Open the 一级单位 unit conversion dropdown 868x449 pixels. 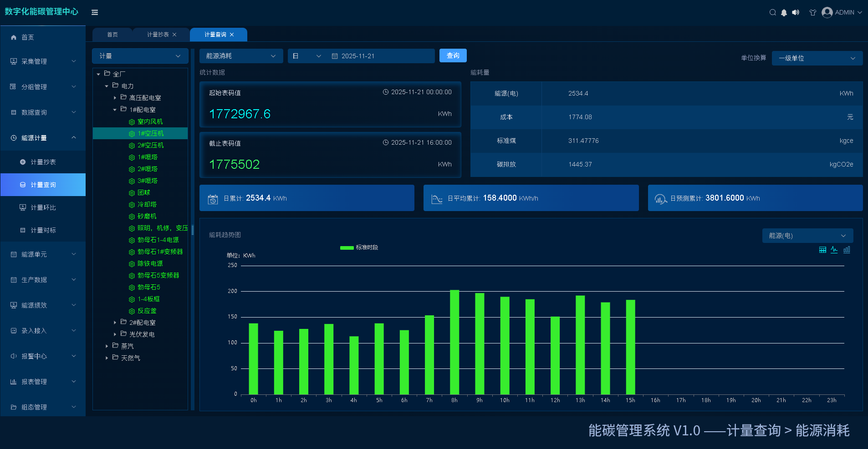[817, 58]
